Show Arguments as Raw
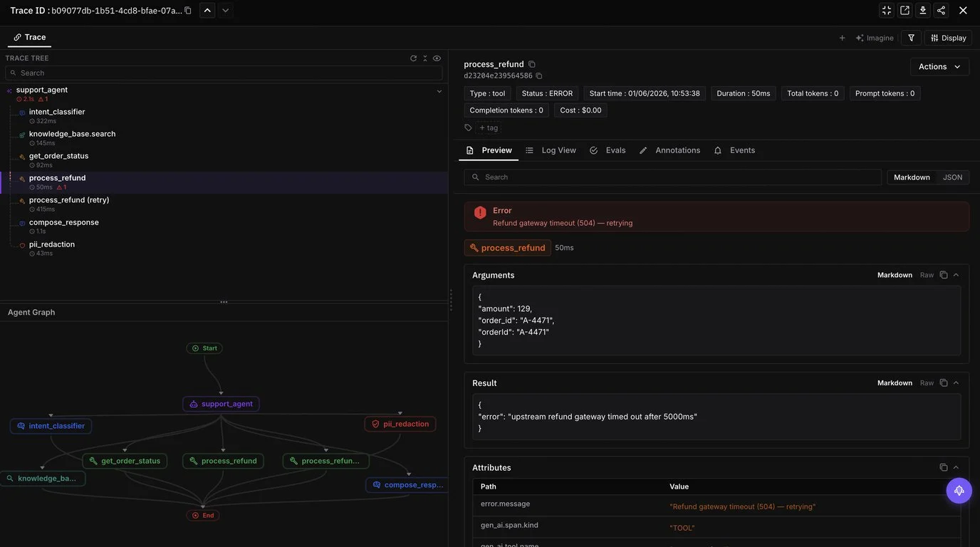This screenshot has height=547, width=980. 927,275
